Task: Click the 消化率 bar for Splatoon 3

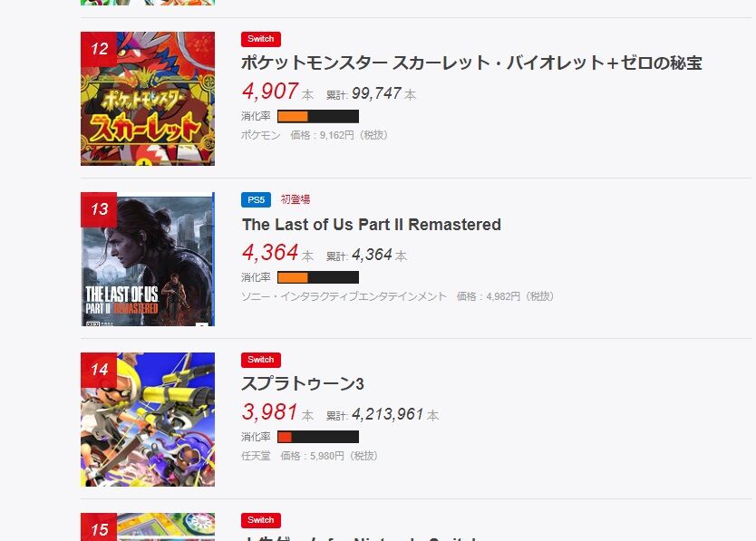Action: [x=318, y=437]
